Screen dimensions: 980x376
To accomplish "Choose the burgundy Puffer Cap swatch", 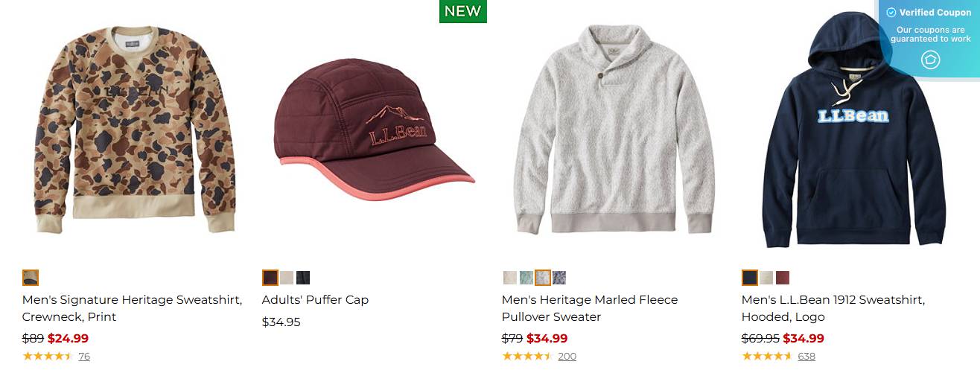I will (270, 278).
